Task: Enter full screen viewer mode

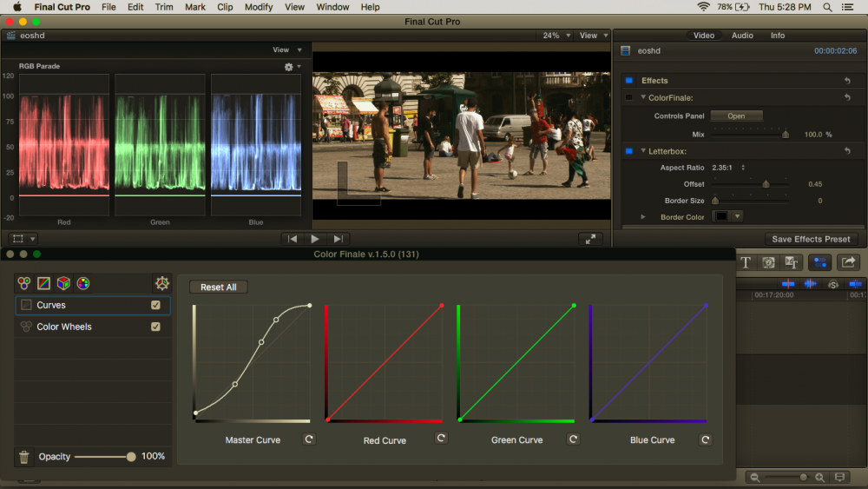Action: [x=590, y=239]
